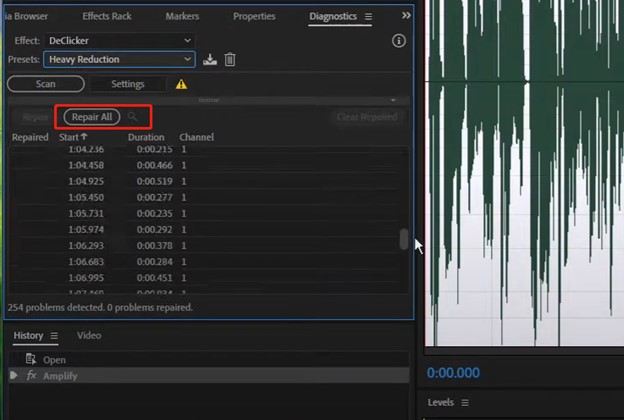This screenshot has height=420, width=624.
Task: Sort the list by Start column
Action: [x=73, y=137]
